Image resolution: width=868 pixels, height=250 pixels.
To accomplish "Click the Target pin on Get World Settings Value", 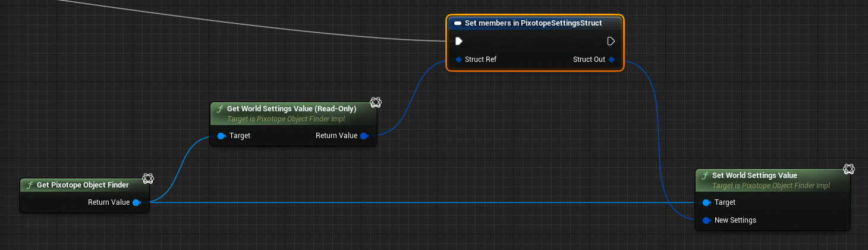I will (x=221, y=136).
